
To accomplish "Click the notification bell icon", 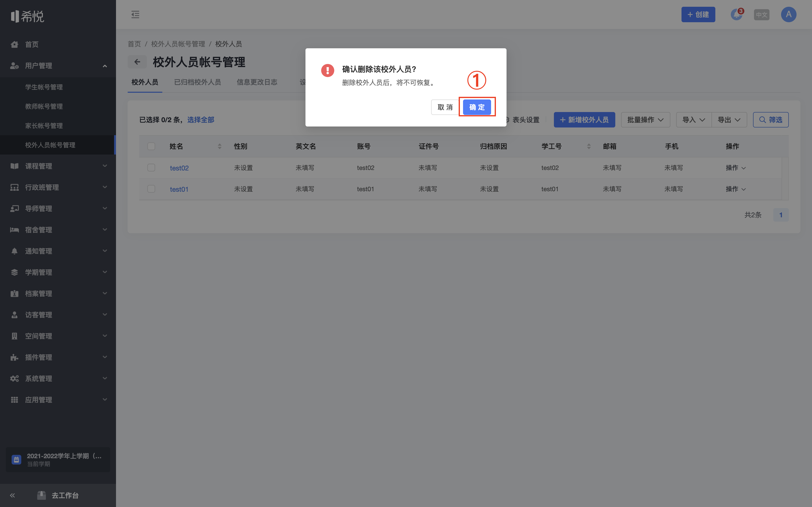I will click(x=736, y=15).
